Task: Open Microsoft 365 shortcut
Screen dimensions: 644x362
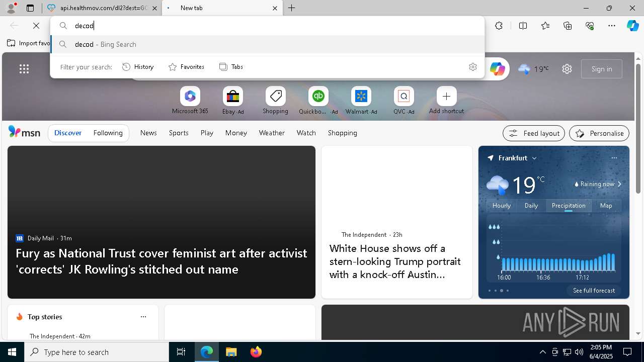Action: tap(190, 101)
